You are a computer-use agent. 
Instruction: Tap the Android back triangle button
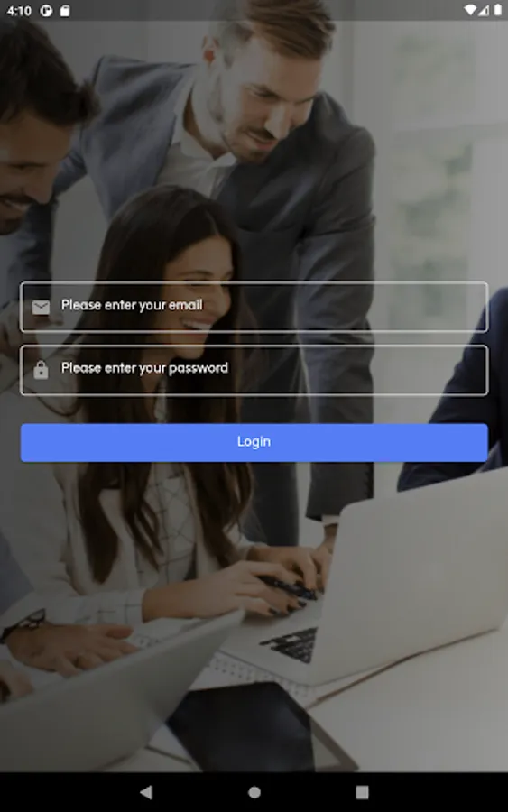click(146, 792)
